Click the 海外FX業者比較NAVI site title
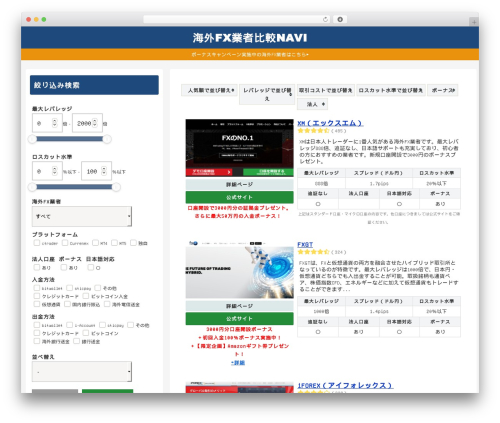This screenshot has width=500, height=423. [x=250, y=37]
